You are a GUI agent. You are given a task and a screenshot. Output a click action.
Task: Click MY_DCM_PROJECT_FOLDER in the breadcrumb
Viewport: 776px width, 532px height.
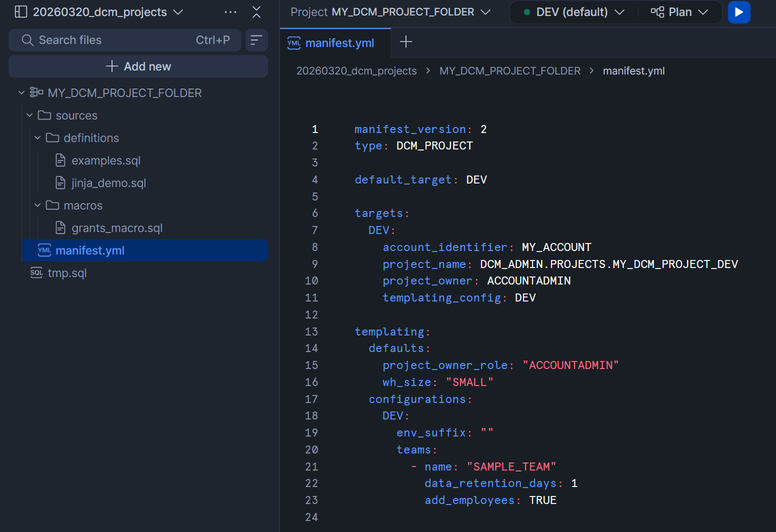tap(509, 71)
